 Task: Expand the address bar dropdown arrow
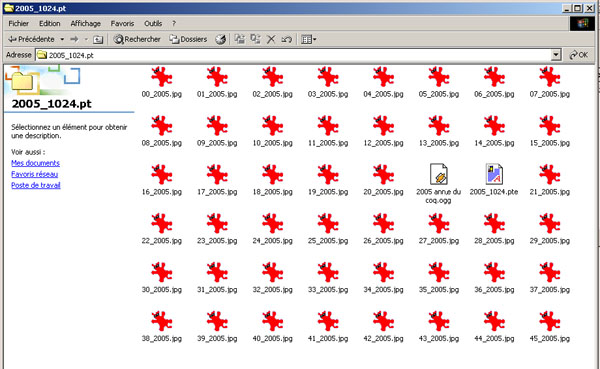(556, 55)
